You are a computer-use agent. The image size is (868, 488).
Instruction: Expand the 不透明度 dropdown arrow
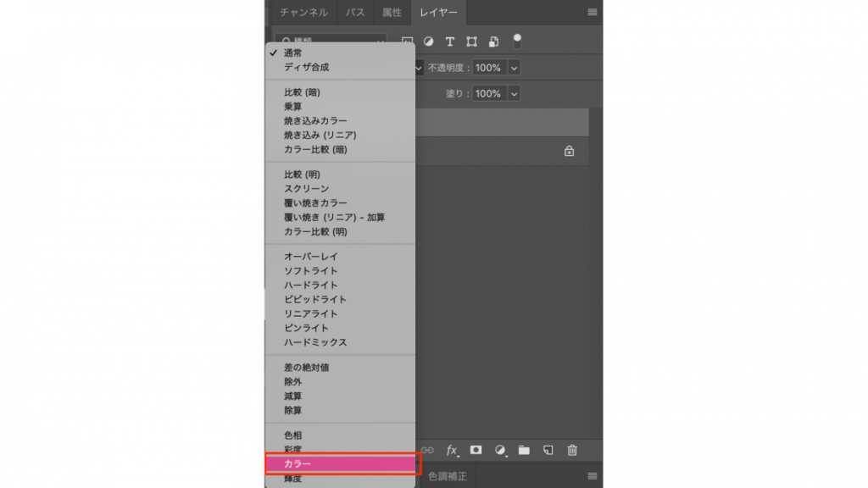point(515,68)
